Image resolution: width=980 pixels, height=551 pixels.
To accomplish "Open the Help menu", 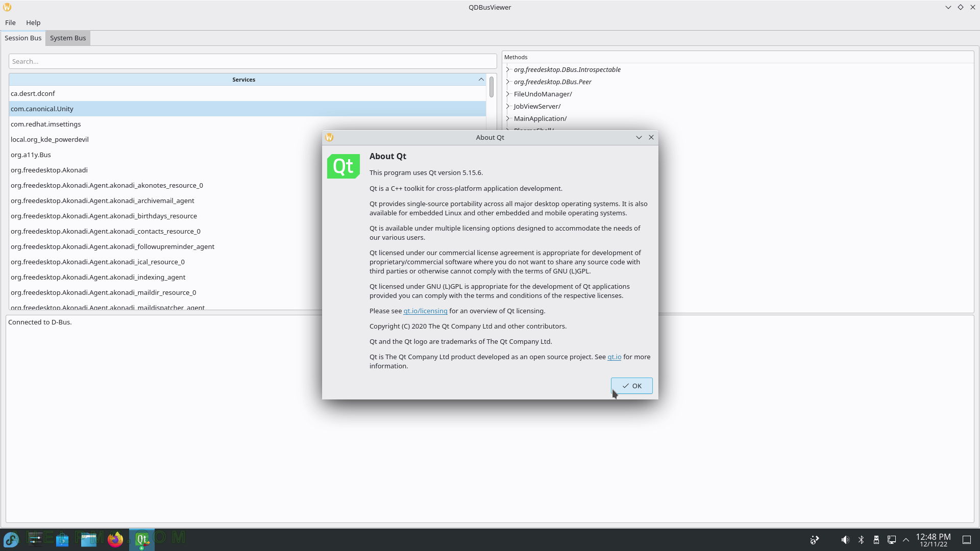I will [33, 22].
